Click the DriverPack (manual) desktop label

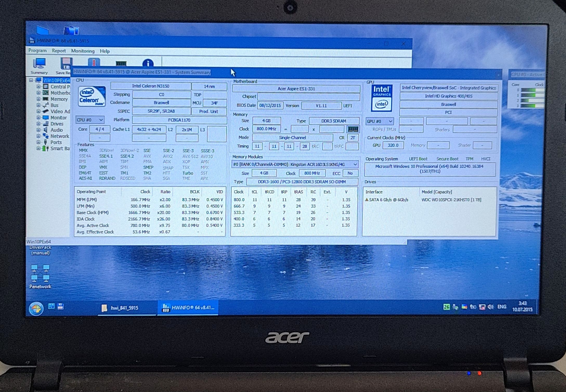point(40,250)
